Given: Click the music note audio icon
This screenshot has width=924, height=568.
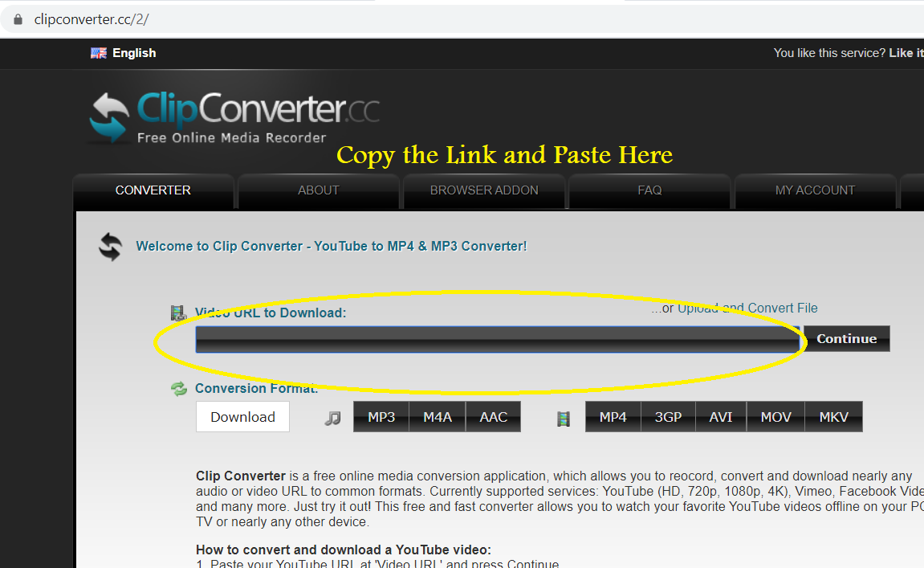Looking at the screenshot, I should pos(333,419).
